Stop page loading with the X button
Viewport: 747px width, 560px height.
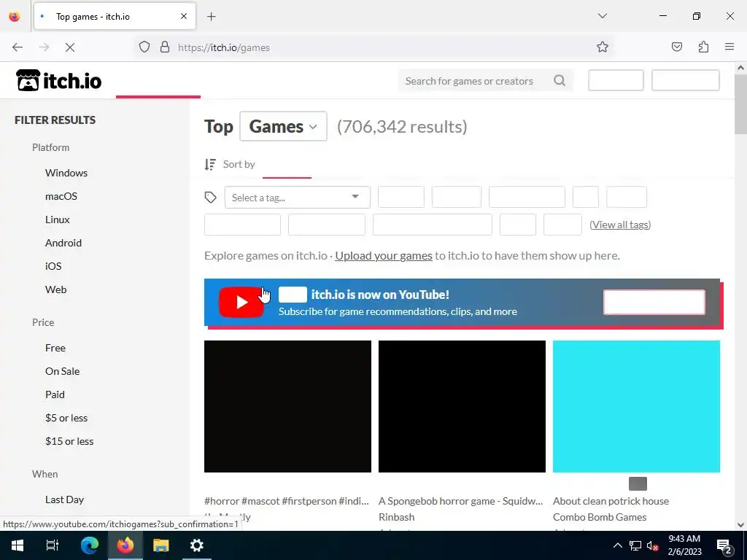tap(70, 47)
